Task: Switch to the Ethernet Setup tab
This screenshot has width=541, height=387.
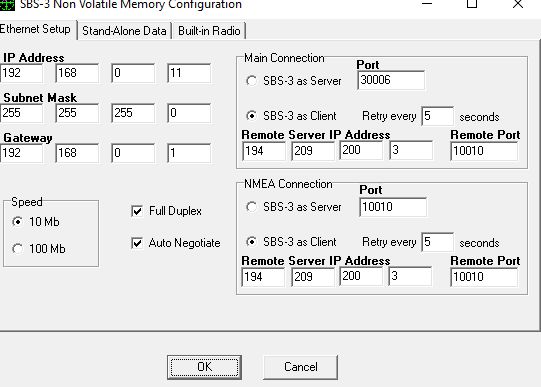Action: [36, 29]
